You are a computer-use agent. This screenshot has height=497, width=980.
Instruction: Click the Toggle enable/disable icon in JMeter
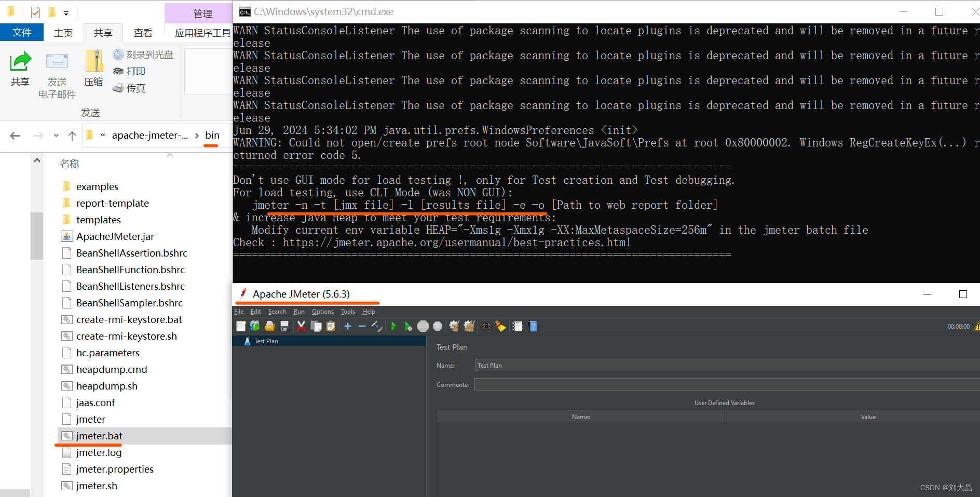(x=377, y=326)
